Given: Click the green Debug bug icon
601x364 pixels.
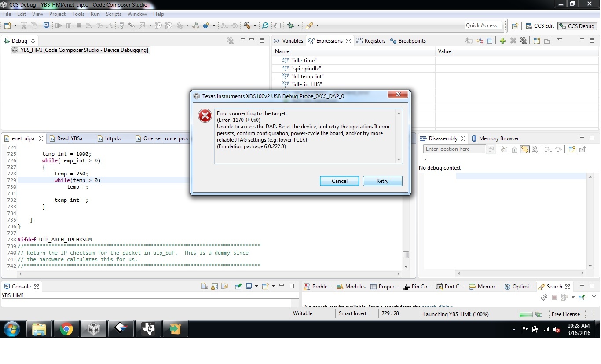Looking at the screenshot, I should point(290,25).
